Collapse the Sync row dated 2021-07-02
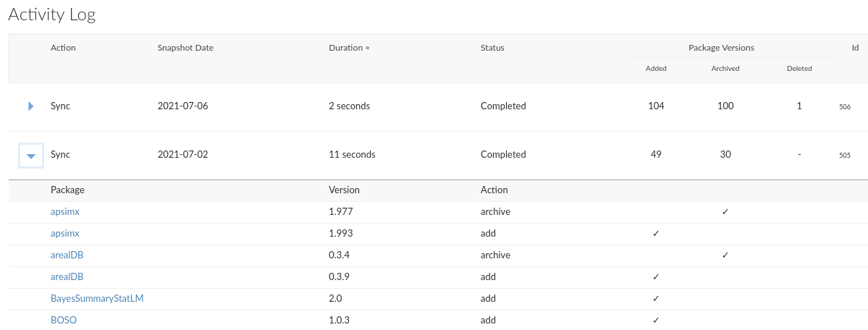Viewport: 868px width, 330px height. [31, 156]
